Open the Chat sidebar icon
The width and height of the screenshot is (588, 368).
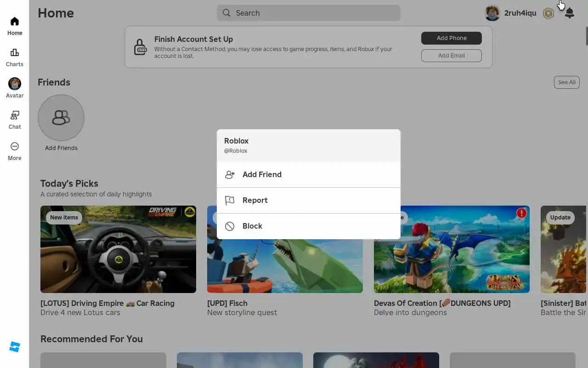click(x=15, y=115)
